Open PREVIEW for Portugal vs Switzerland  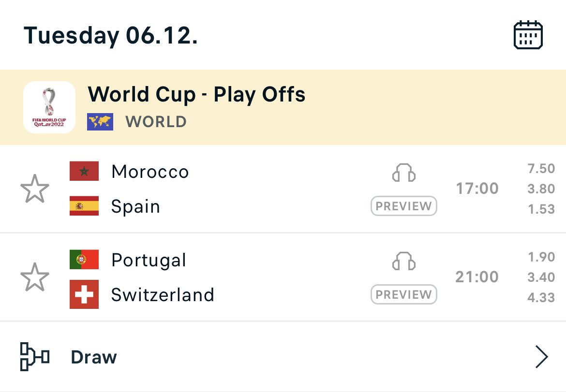coord(403,294)
